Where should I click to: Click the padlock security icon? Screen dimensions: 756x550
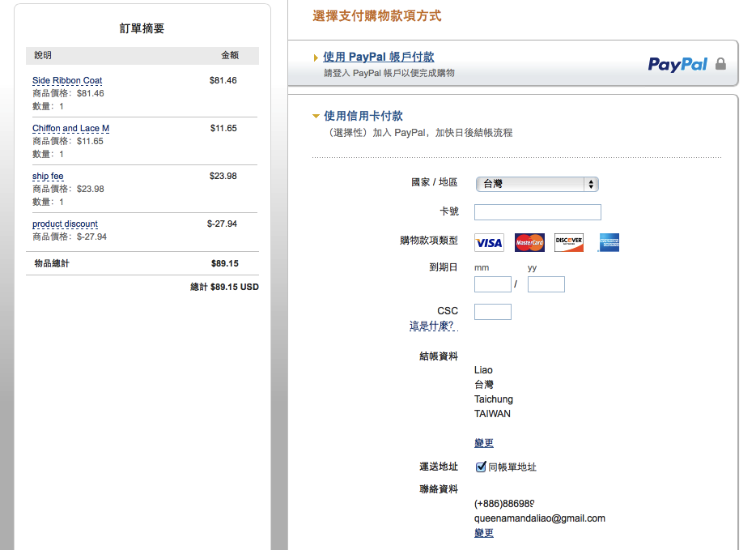[720, 64]
